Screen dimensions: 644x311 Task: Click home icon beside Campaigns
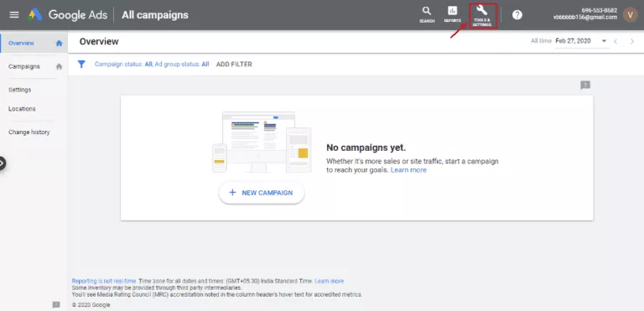(x=60, y=66)
